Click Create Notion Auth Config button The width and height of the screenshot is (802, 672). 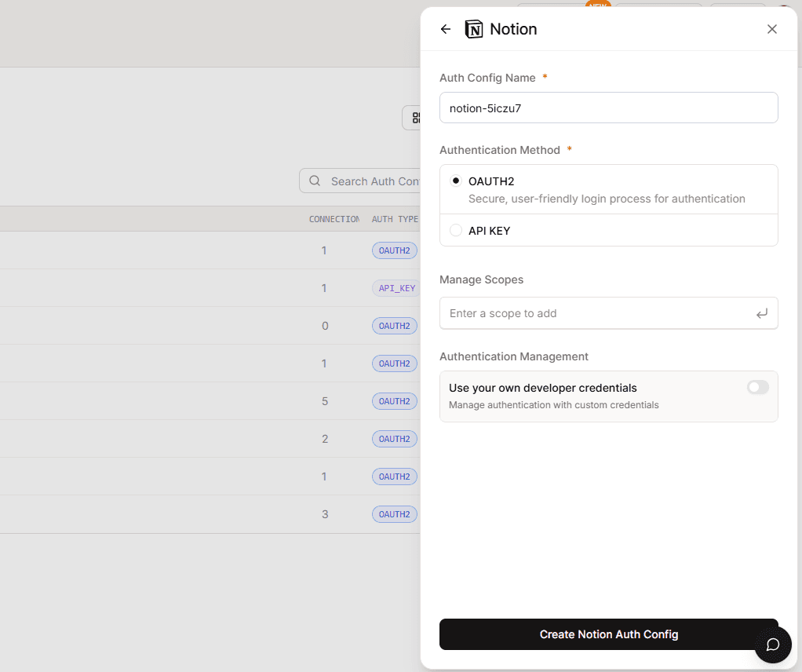(x=609, y=634)
